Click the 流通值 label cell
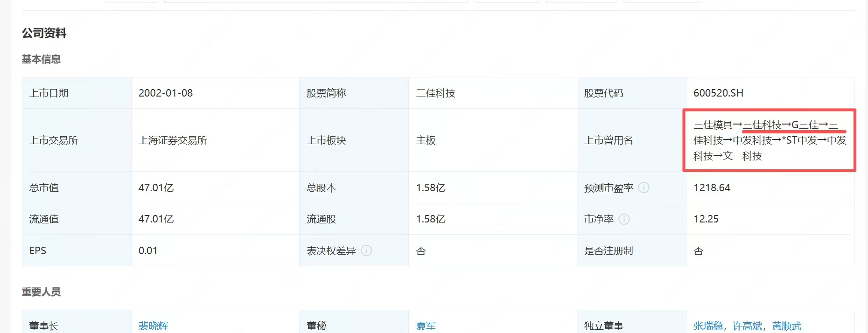 click(x=77, y=219)
